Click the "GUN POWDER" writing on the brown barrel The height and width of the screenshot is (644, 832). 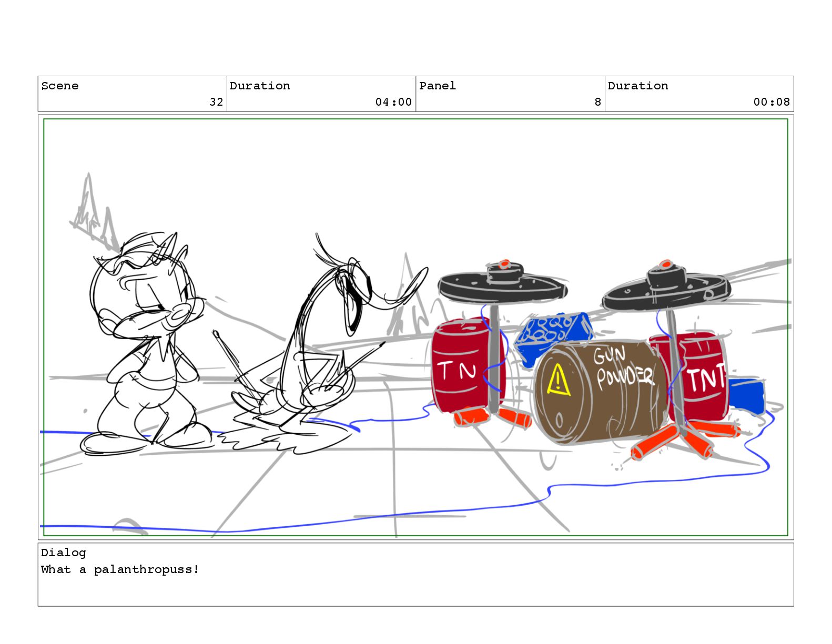[624, 369]
